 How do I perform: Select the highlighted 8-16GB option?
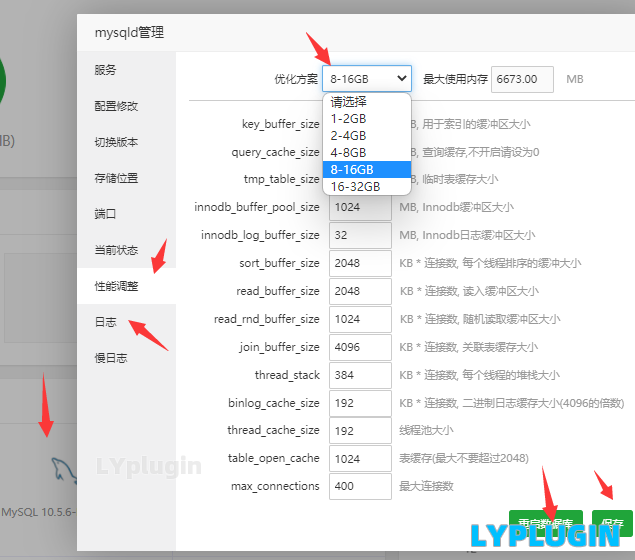[367, 170]
